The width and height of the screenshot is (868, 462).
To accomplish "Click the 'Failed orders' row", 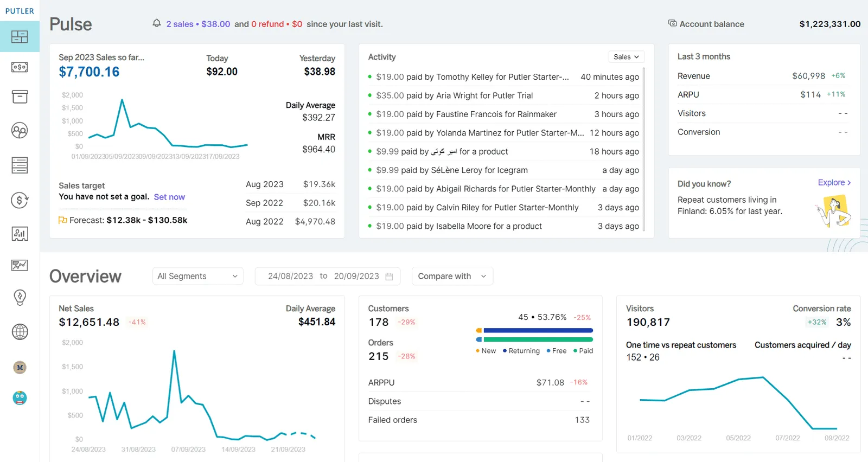I will pyautogui.click(x=479, y=420).
